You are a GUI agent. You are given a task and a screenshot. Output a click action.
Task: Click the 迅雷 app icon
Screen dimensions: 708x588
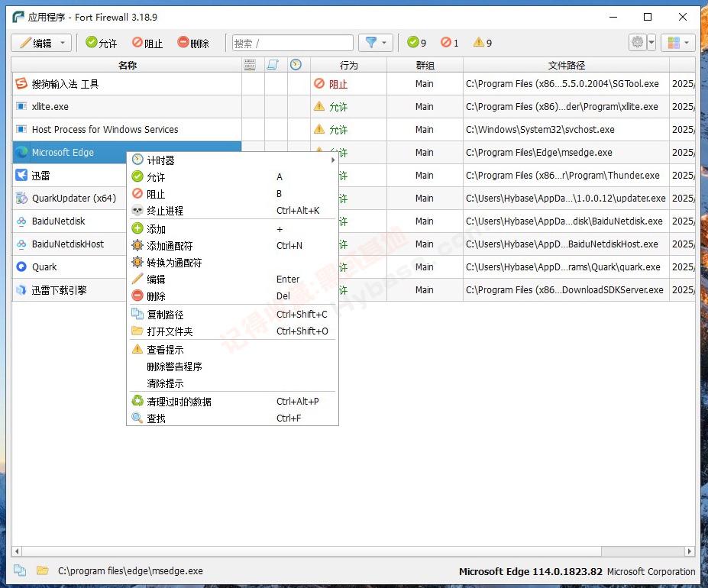[x=21, y=175]
